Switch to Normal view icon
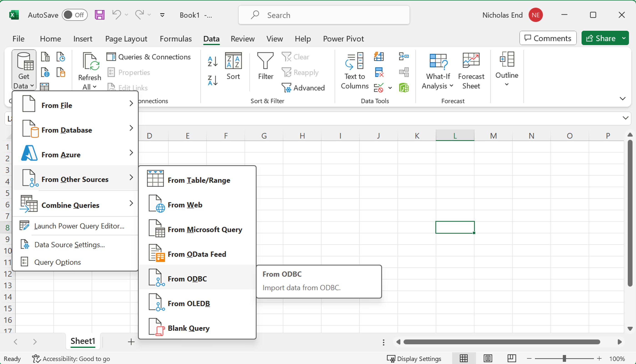636x364 pixels. click(x=464, y=359)
